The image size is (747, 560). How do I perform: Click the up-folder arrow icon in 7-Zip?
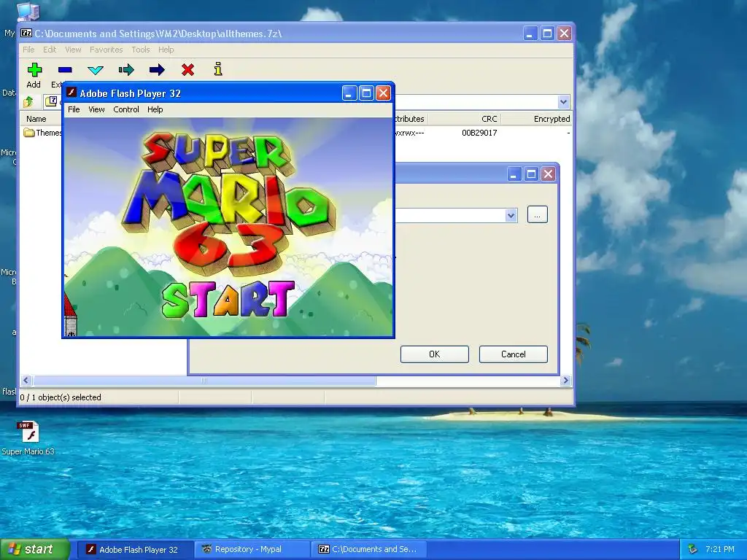[x=28, y=101]
